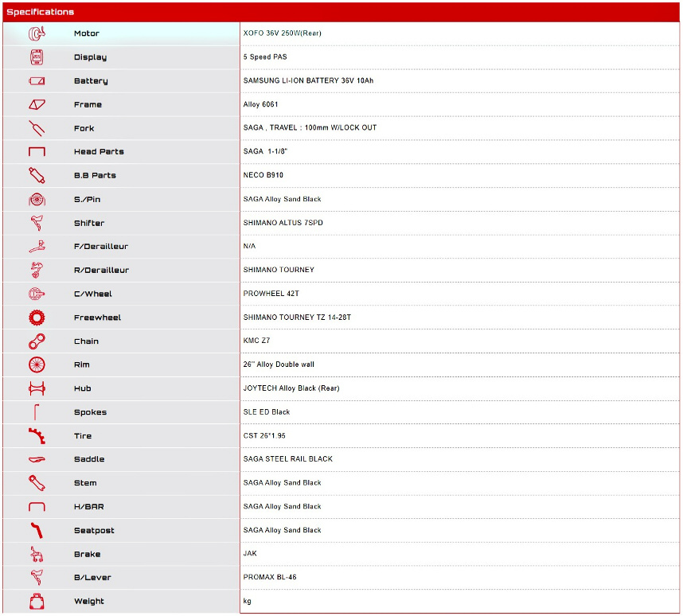
Task: Click 'SAMSUNG LI-ION BATTERY 36V 10Ah' value
Action: tap(308, 80)
